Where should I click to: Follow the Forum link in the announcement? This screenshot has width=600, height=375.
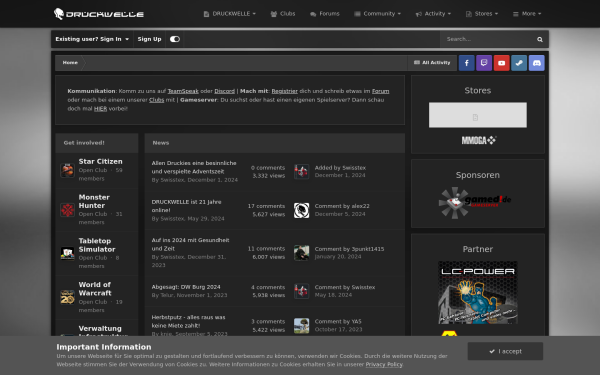pos(380,91)
